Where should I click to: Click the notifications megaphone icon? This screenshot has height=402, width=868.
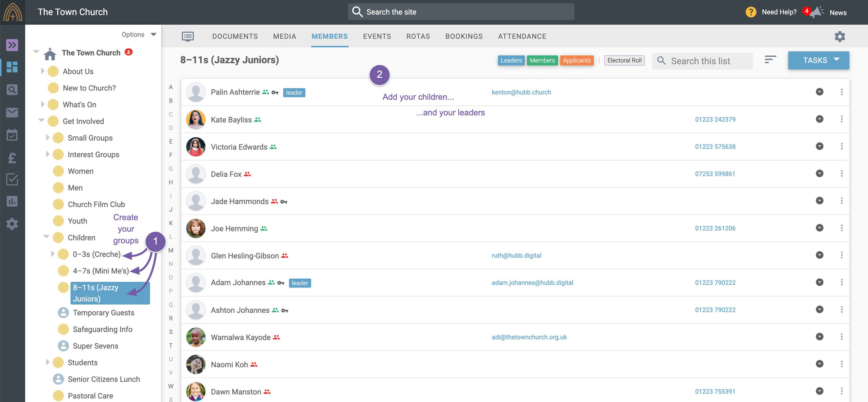[817, 12]
